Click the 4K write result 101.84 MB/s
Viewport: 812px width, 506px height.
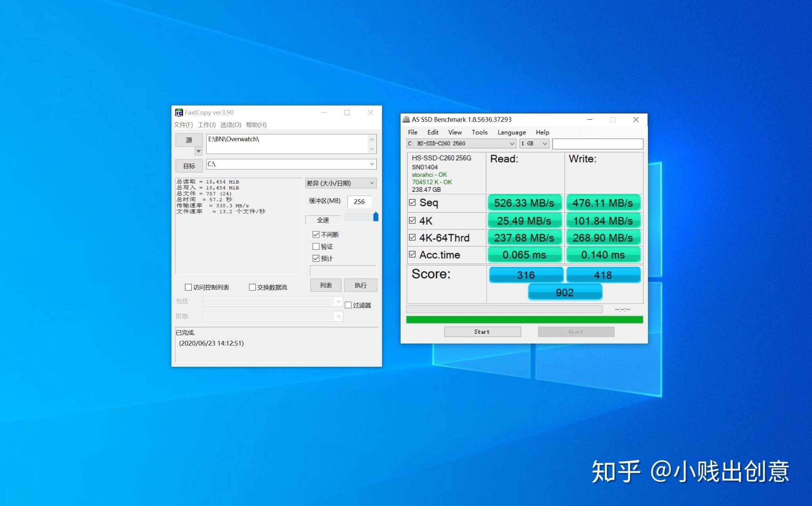(603, 221)
